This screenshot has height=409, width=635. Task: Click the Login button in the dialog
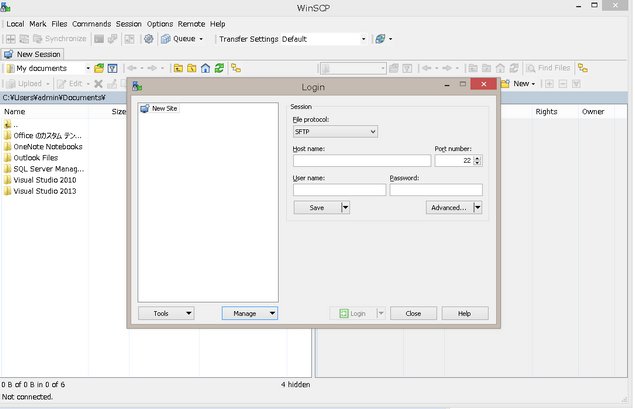(352, 313)
